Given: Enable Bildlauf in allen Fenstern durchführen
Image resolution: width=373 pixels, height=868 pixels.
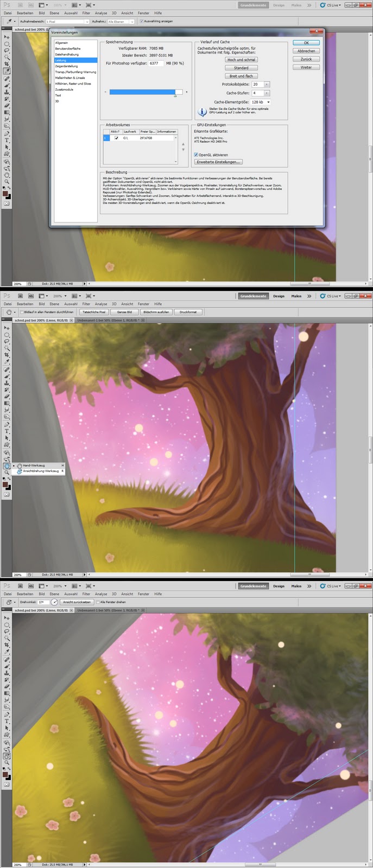Looking at the screenshot, I should pos(21,312).
